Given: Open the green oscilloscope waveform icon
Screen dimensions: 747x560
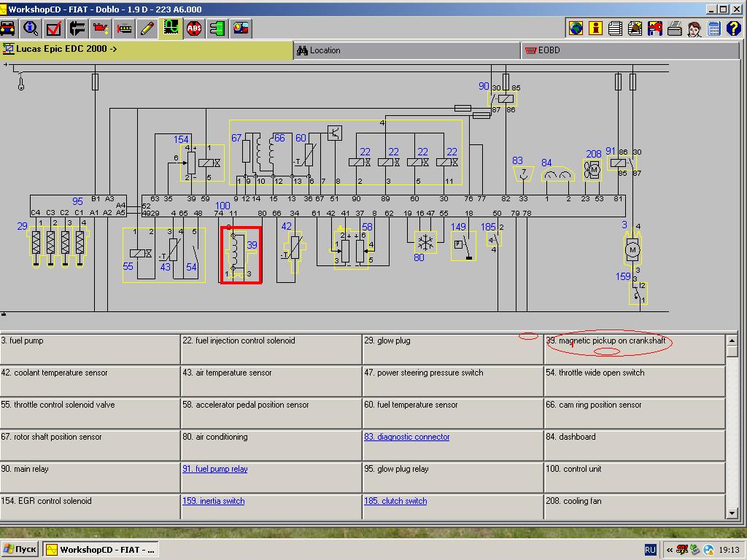Looking at the screenshot, I should coord(171,28).
